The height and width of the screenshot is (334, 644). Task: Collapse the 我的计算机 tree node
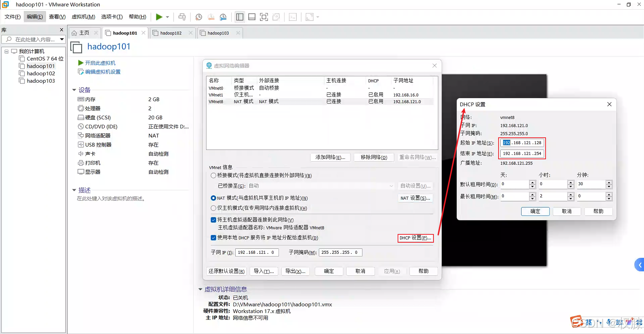[x=6, y=51]
